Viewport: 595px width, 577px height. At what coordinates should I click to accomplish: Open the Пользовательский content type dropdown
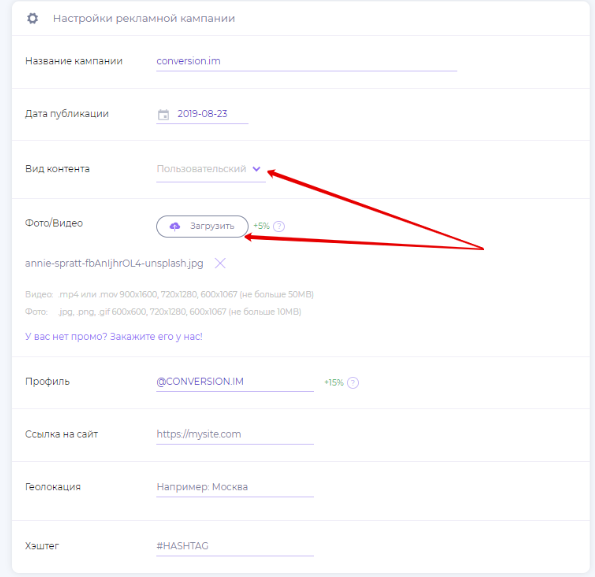pyautogui.click(x=211, y=169)
